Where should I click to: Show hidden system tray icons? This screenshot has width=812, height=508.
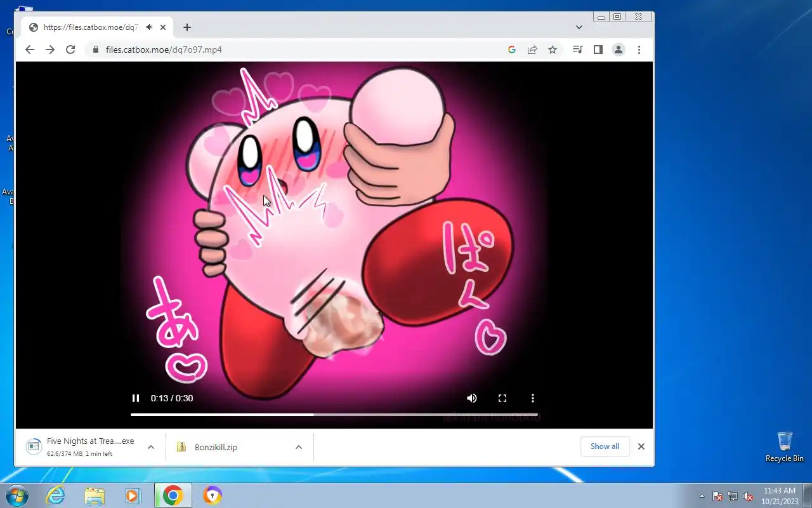702,496
